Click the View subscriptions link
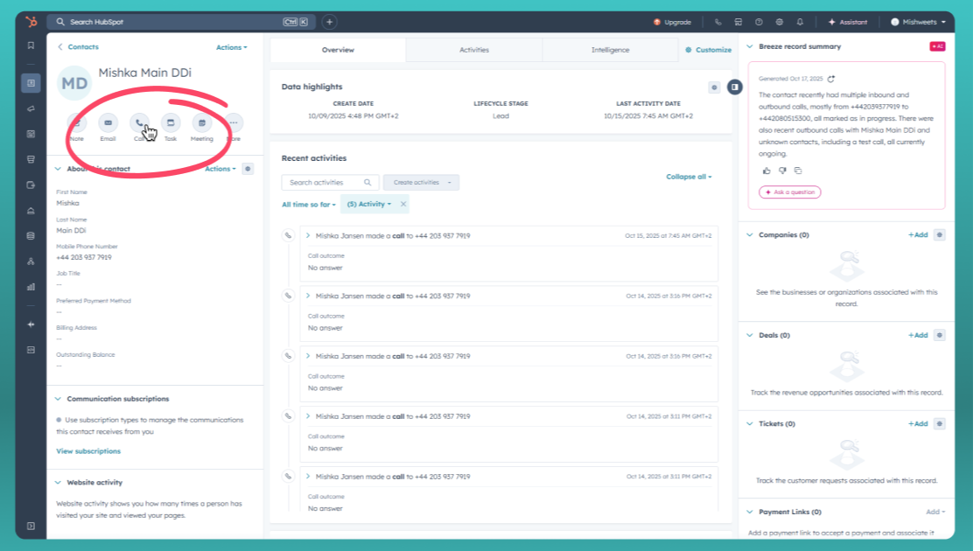Screen dimensions: 980x551 click(88, 451)
